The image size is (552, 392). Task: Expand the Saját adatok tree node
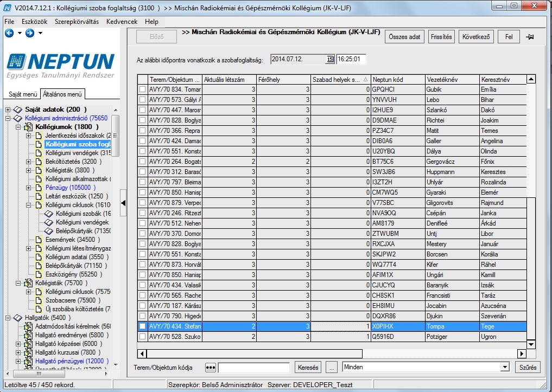8,110
